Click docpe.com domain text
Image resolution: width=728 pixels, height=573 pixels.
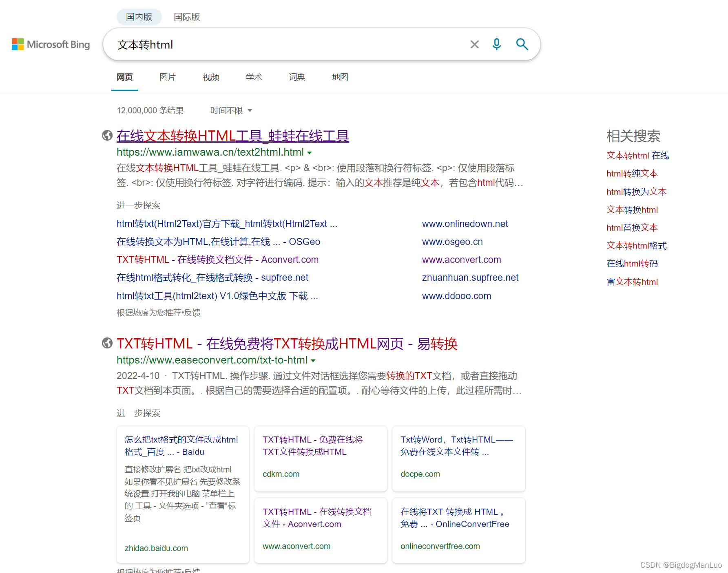click(420, 474)
